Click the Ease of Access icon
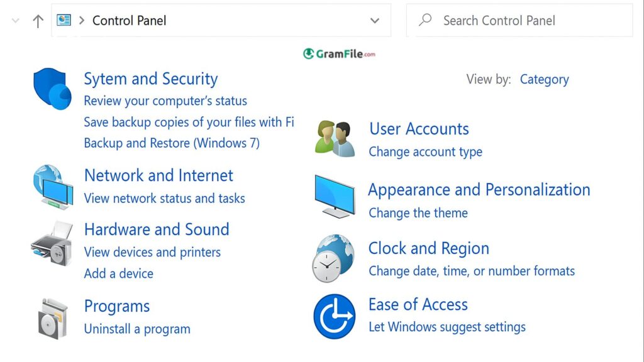The width and height of the screenshot is (644, 362). (334, 316)
